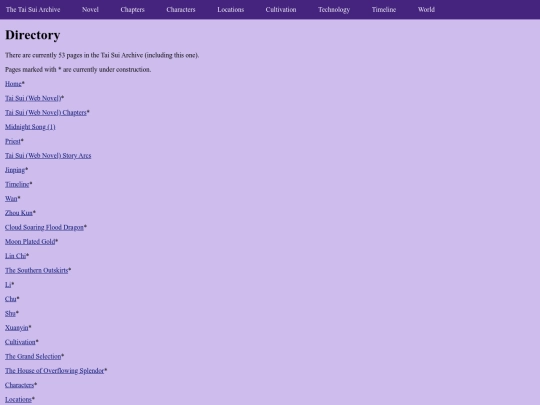The width and height of the screenshot is (540, 405).
Task: Visit Cloud Soaring Flood Dragon link
Action: pos(44,227)
